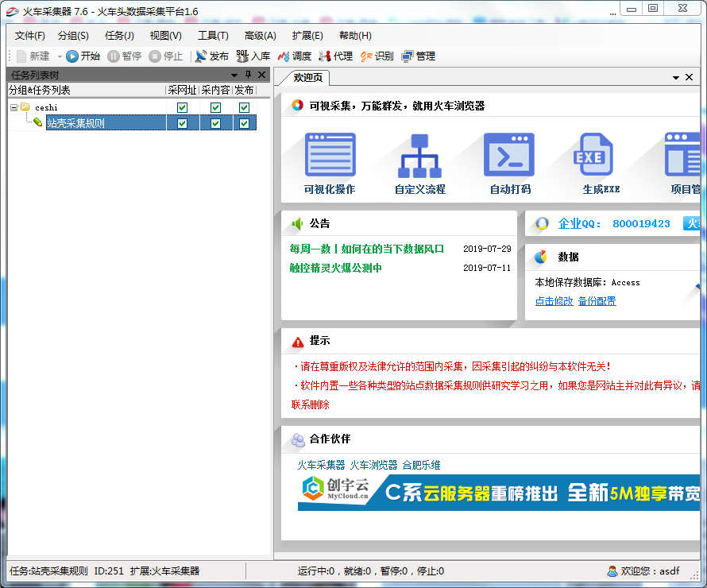Open the 识别 recognition tool
Image resolution: width=707 pixels, height=588 pixels.
coord(377,56)
